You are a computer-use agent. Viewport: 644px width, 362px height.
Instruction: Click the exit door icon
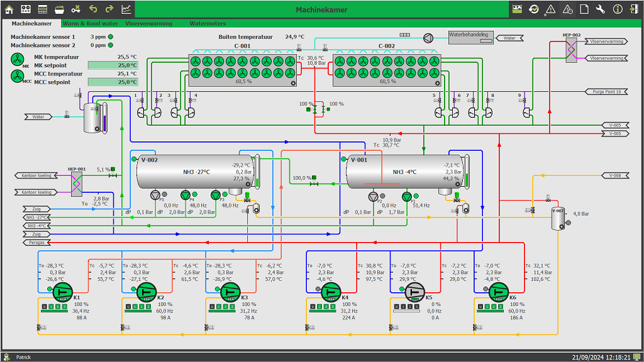click(x=635, y=9)
